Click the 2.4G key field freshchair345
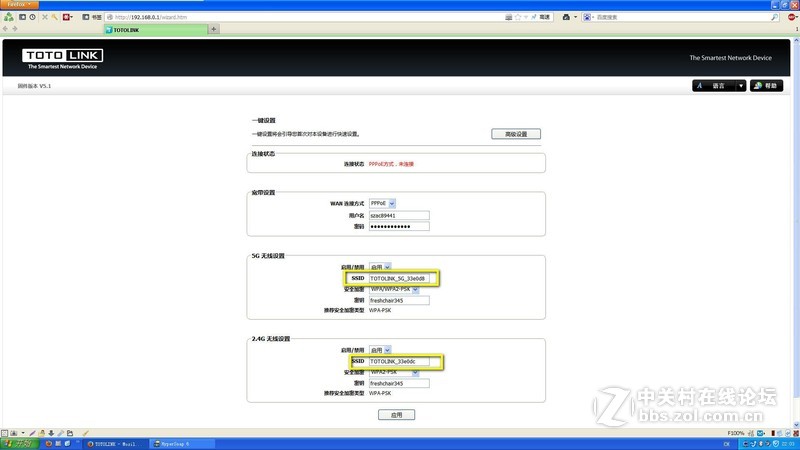800x450 pixels. click(399, 383)
